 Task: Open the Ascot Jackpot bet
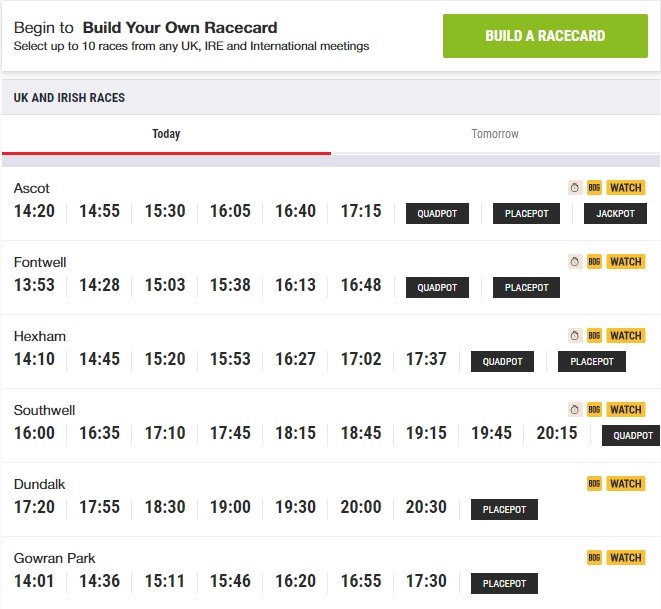click(615, 214)
